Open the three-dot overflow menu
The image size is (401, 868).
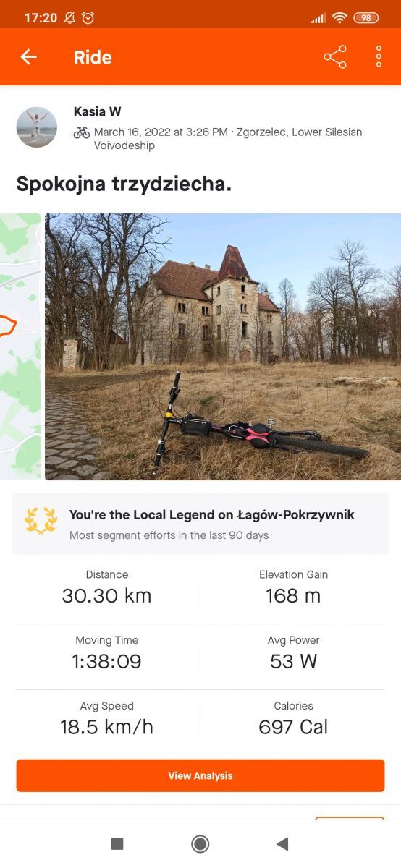(379, 57)
